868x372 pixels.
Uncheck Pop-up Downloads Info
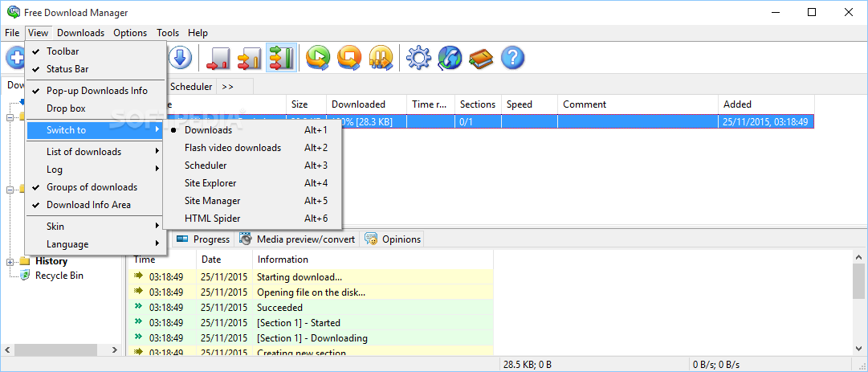[96, 91]
